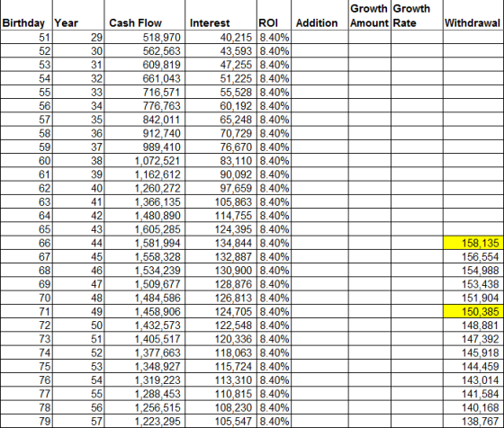
Task: Click interest value 55,528
Action: (236, 93)
